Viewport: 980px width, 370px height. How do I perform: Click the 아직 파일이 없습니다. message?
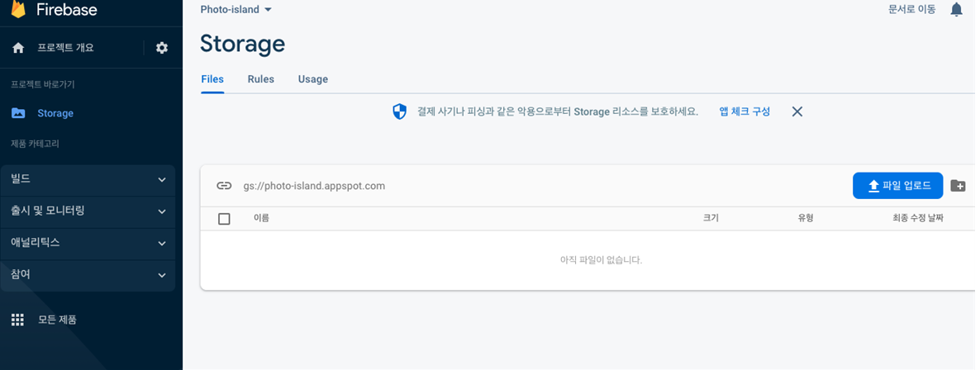click(x=602, y=260)
